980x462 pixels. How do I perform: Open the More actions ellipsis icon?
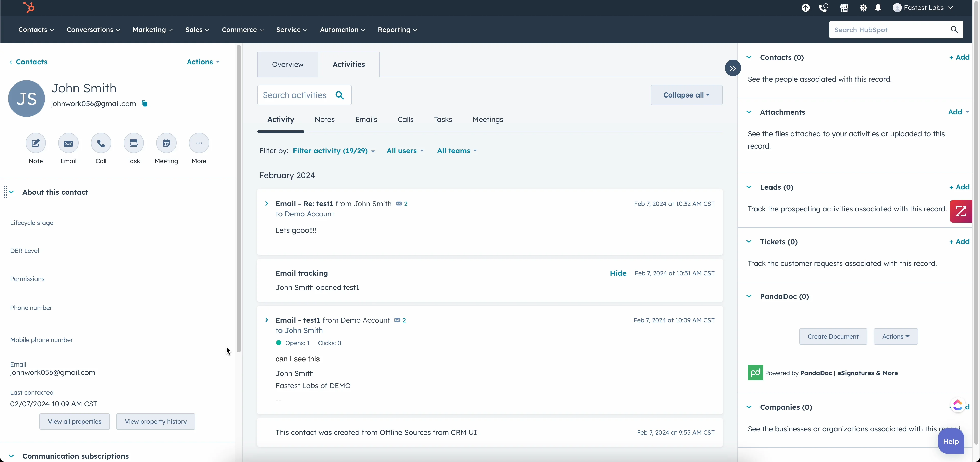(x=199, y=143)
